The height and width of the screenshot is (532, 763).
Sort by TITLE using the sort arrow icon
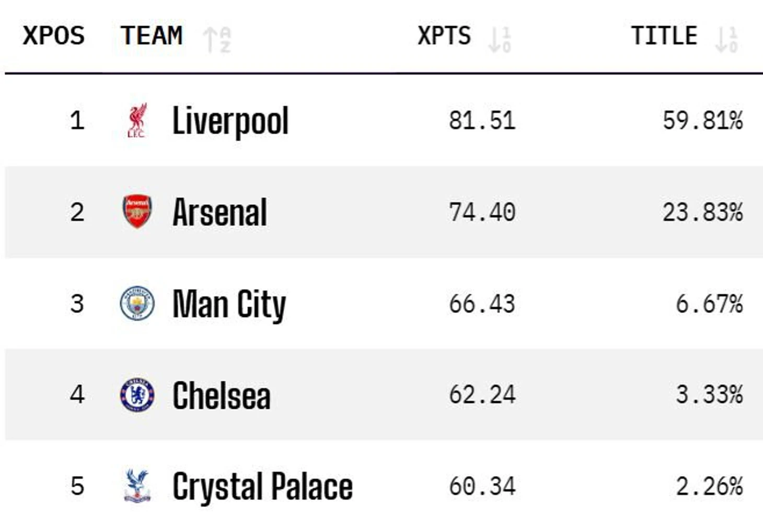tap(726, 40)
